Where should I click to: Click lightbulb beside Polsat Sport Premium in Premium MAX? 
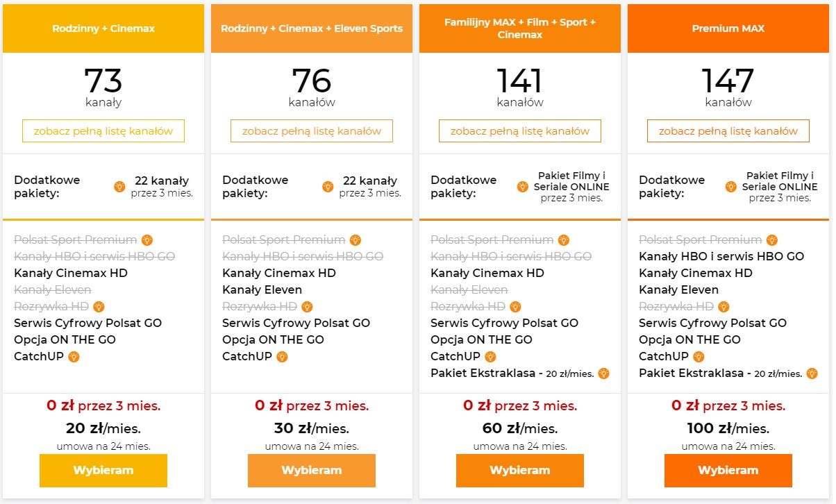pos(772,240)
